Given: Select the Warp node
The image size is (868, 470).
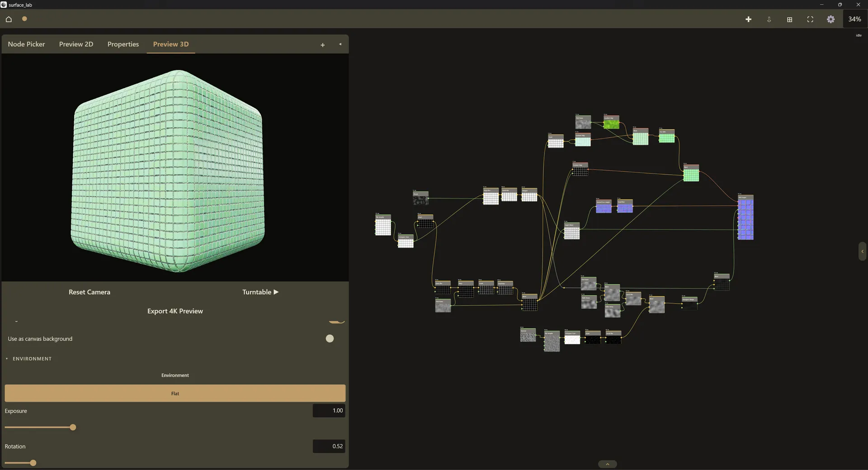Looking at the screenshot, I should [466, 289].
